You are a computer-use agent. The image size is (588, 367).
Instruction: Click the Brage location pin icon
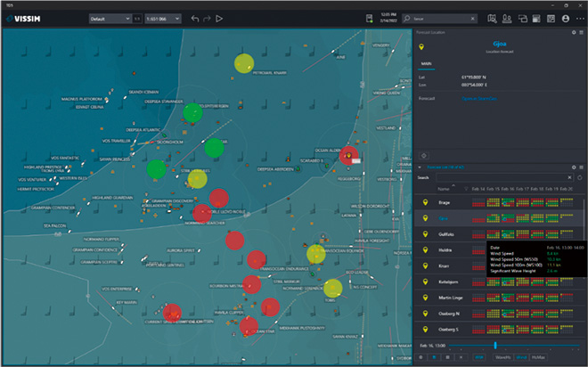(x=425, y=202)
